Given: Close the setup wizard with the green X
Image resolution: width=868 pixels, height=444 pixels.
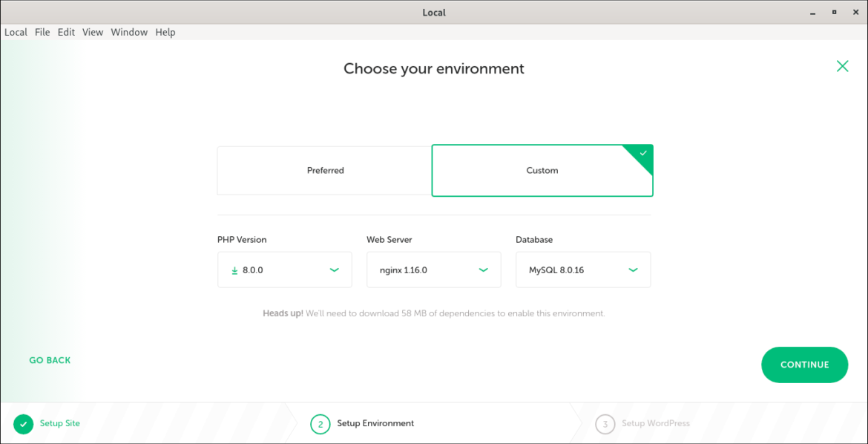Looking at the screenshot, I should pos(842,67).
